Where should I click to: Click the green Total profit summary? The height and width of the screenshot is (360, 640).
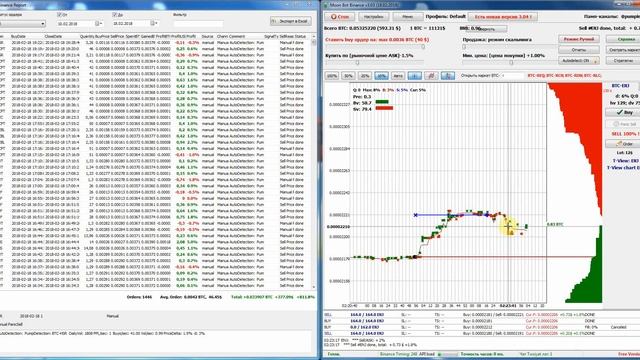coord(273,297)
